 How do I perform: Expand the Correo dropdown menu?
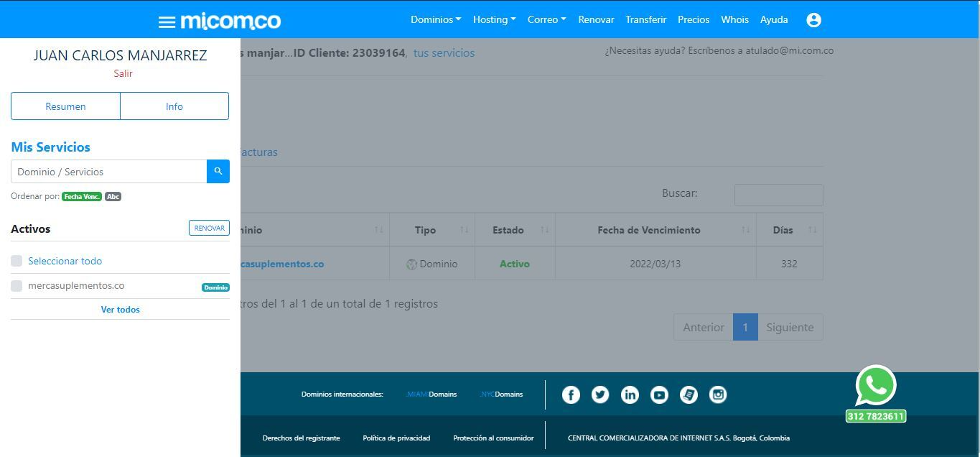pos(546,19)
